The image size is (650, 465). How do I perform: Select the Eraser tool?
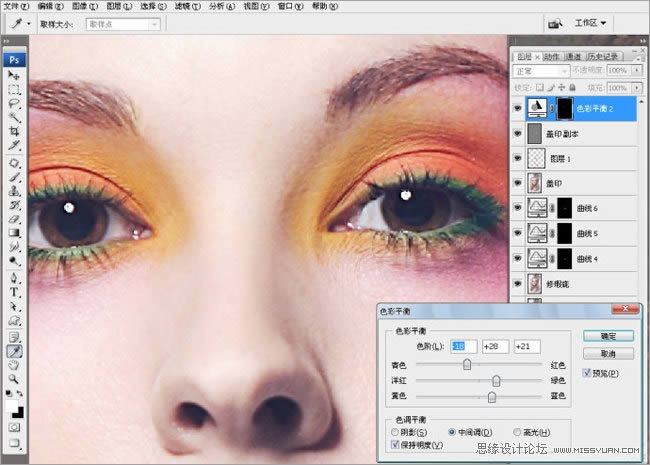[14, 219]
